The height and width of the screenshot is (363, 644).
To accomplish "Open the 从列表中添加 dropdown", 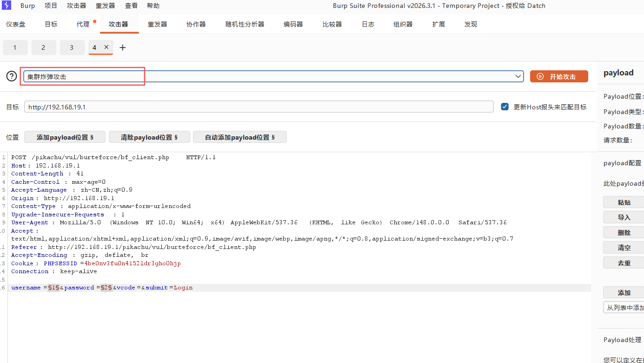I will pyautogui.click(x=624, y=308).
